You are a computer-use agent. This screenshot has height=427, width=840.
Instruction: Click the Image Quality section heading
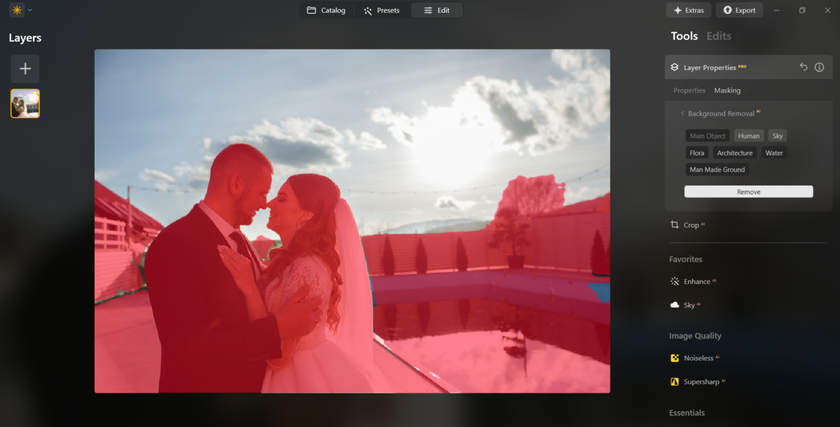pyautogui.click(x=695, y=336)
